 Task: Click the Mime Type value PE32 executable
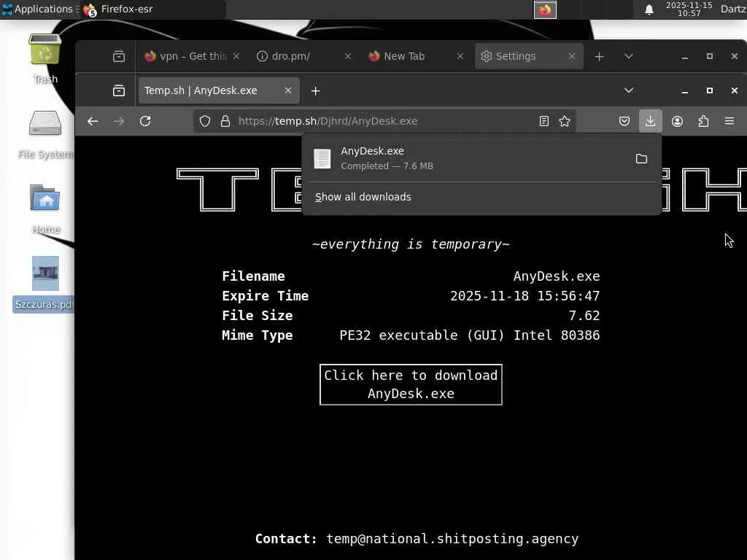click(x=469, y=335)
